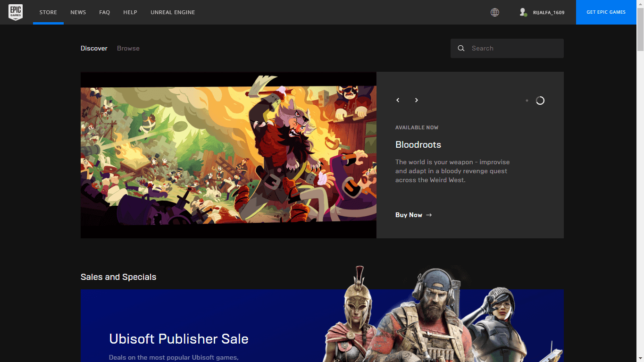Click inside the Search field

(507, 48)
